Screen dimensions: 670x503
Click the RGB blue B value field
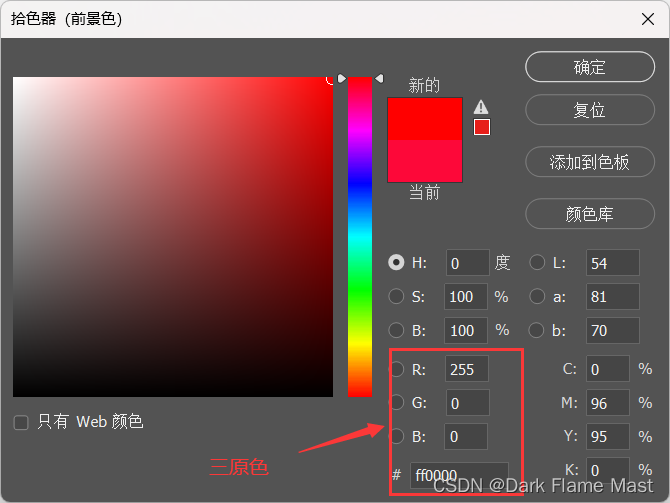coord(466,436)
